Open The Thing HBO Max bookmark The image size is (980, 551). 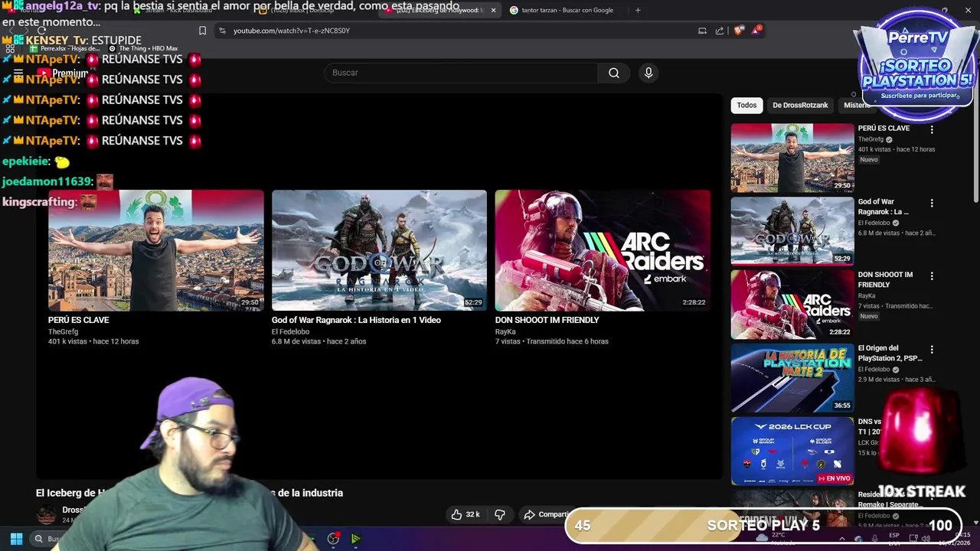click(x=143, y=48)
